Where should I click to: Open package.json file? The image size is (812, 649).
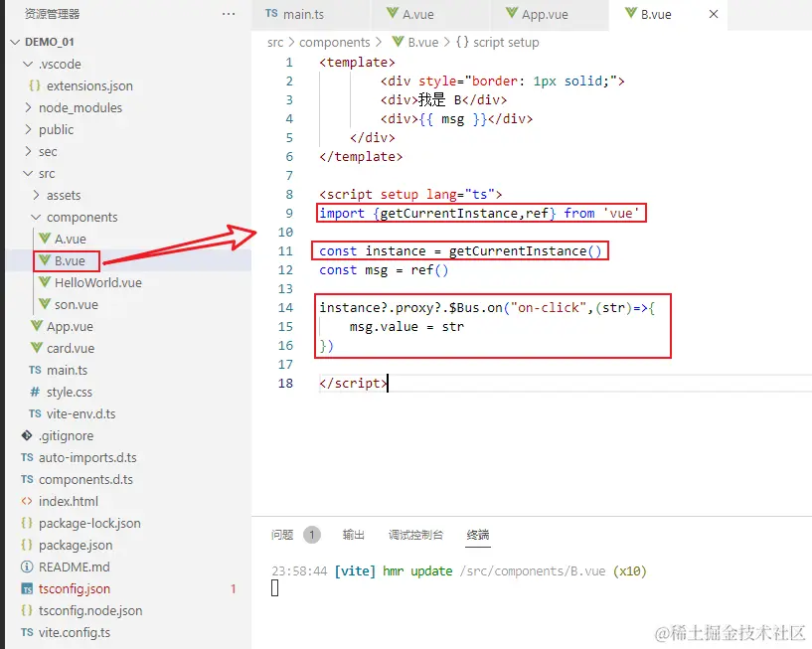pos(76,545)
